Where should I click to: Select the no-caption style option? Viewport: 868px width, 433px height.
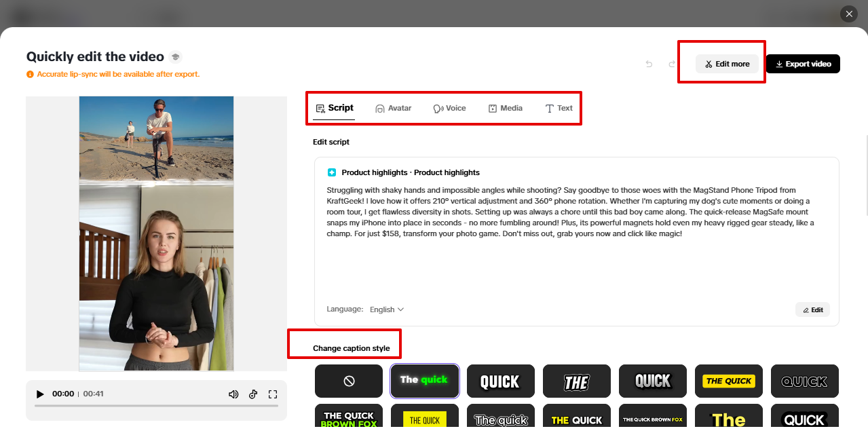349,381
